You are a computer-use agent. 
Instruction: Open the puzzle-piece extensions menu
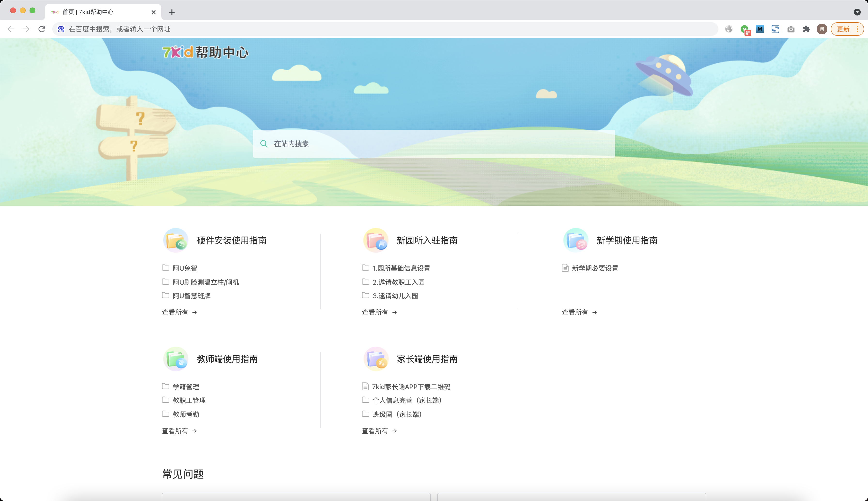coord(806,29)
